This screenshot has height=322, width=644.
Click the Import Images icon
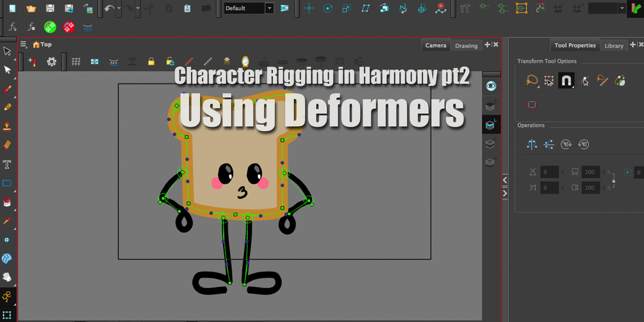(x=88, y=8)
